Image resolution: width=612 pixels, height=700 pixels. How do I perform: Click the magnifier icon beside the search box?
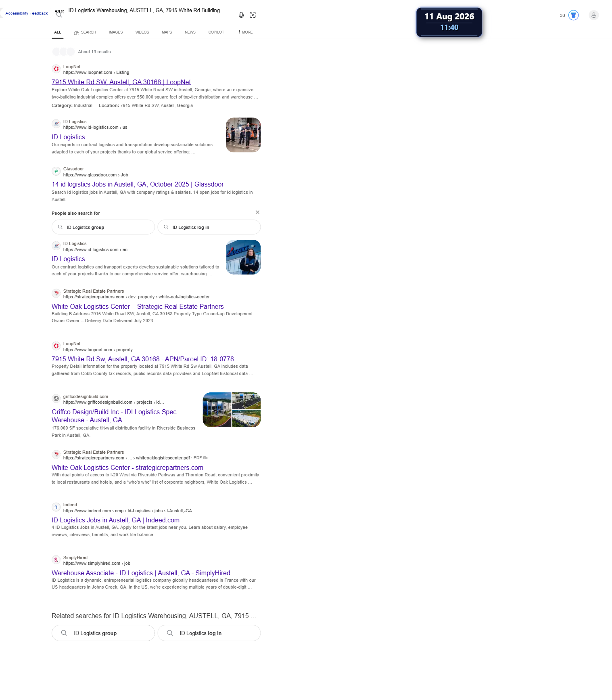coord(59,15)
